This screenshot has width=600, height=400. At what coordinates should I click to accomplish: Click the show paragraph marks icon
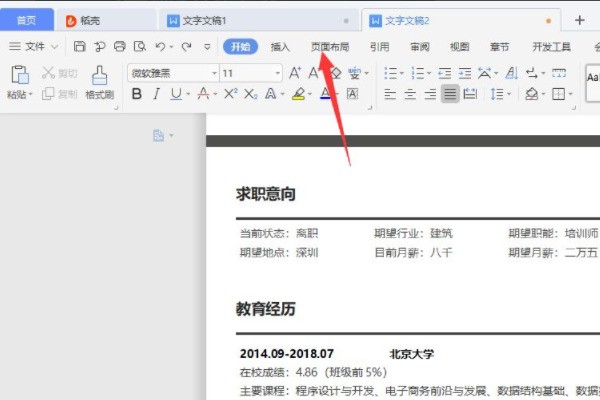532,73
